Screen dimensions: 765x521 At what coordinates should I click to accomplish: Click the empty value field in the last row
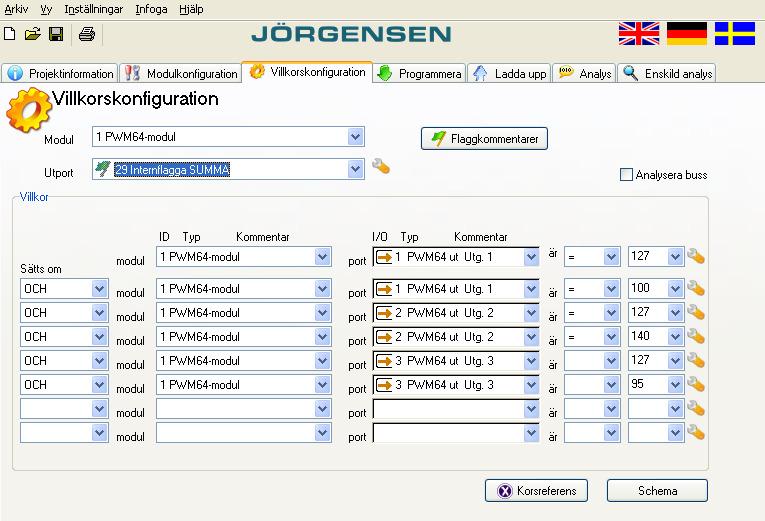tap(655, 433)
